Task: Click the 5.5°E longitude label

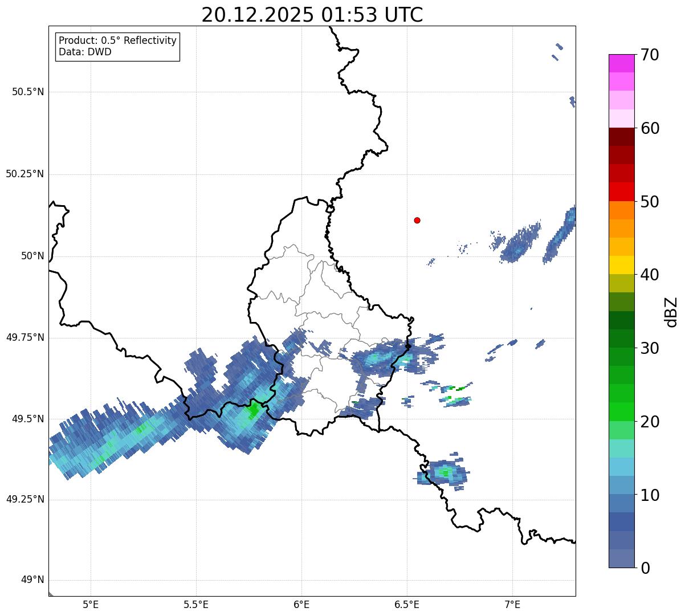Action: coord(196,605)
